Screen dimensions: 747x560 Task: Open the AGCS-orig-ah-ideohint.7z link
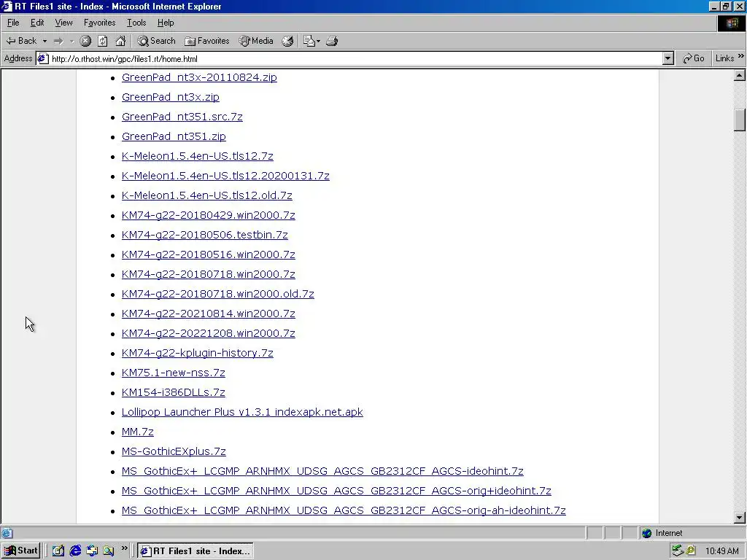[344, 510]
